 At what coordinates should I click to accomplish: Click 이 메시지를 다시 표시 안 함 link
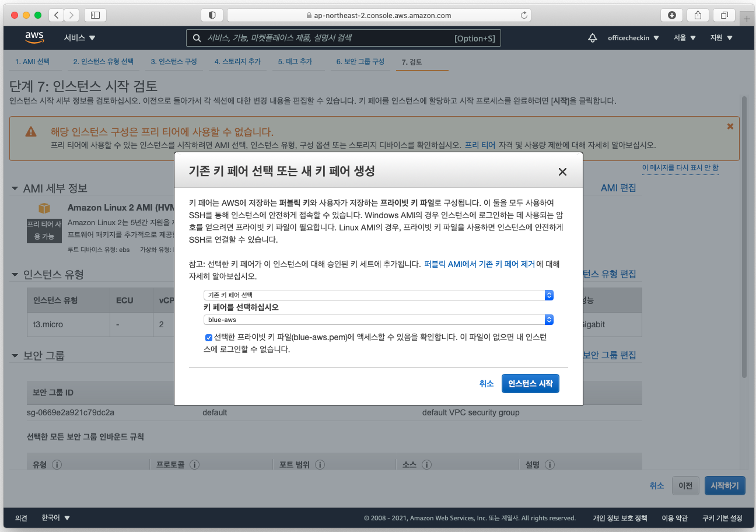coord(680,167)
